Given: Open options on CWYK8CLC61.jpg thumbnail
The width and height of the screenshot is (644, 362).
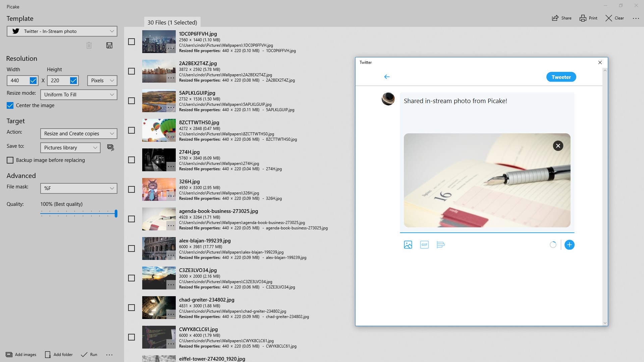Looking at the screenshot, I should (171, 344).
